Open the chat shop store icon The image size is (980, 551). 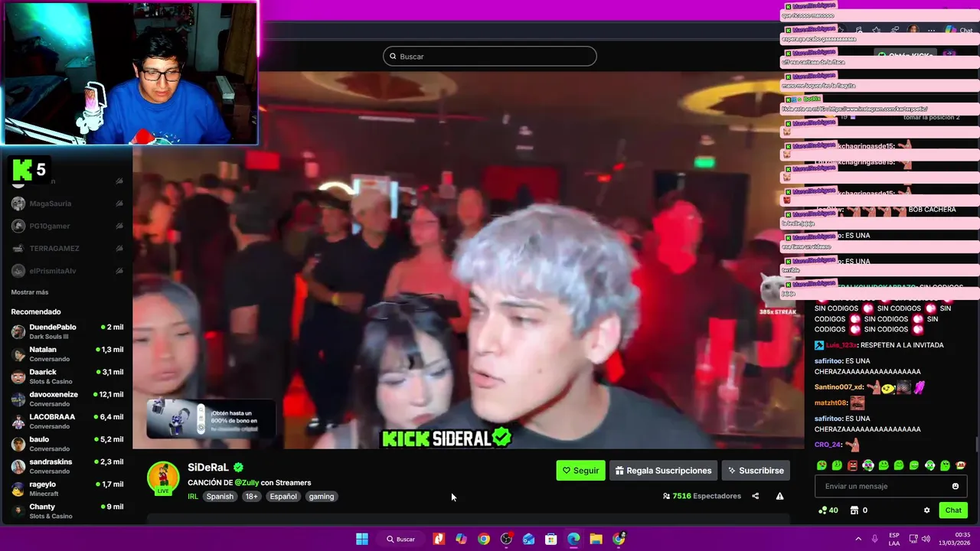click(854, 510)
